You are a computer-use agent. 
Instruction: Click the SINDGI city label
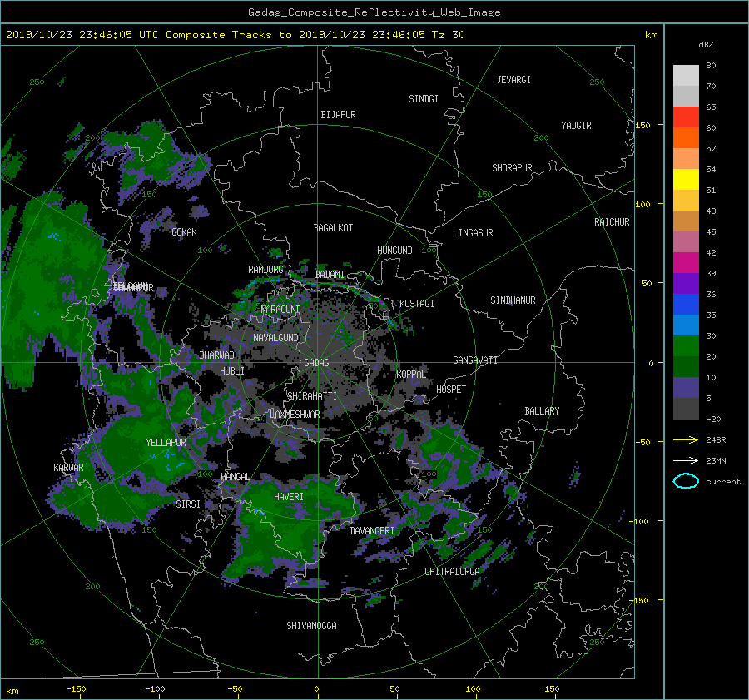(424, 99)
